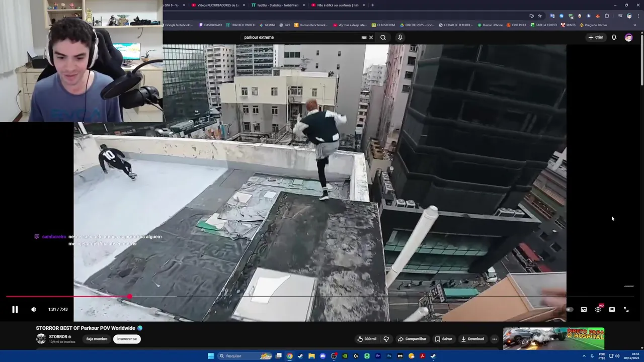Close the 'Videos PERTURBADORES' tab
Image resolution: width=644 pixels, height=362 pixels.
tap(244, 5)
